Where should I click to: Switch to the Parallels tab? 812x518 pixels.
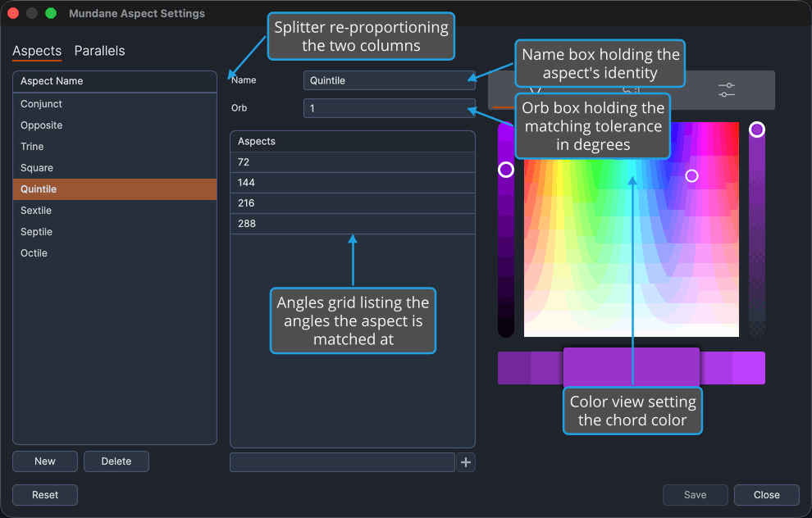coord(99,51)
